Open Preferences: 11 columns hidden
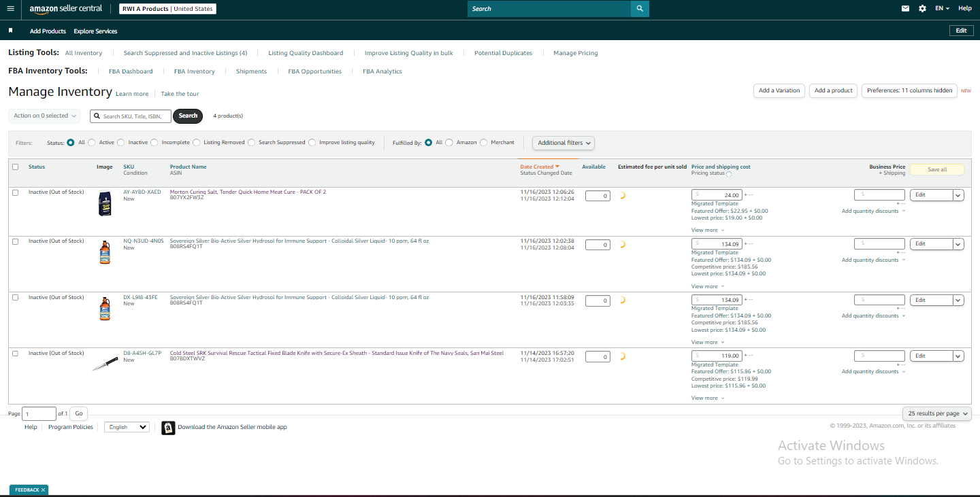This screenshot has width=980, height=497. tap(910, 90)
